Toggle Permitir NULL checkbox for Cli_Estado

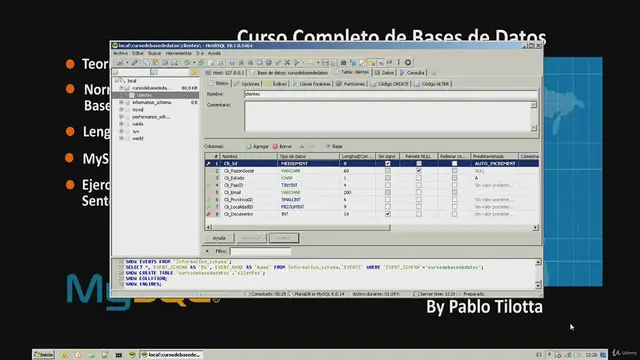pyautogui.click(x=419, y=178)
